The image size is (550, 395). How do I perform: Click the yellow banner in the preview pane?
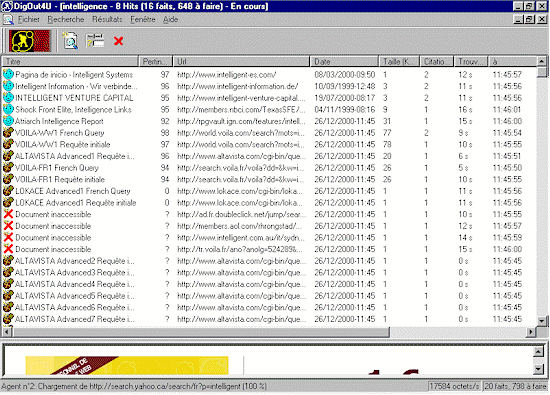127,366
